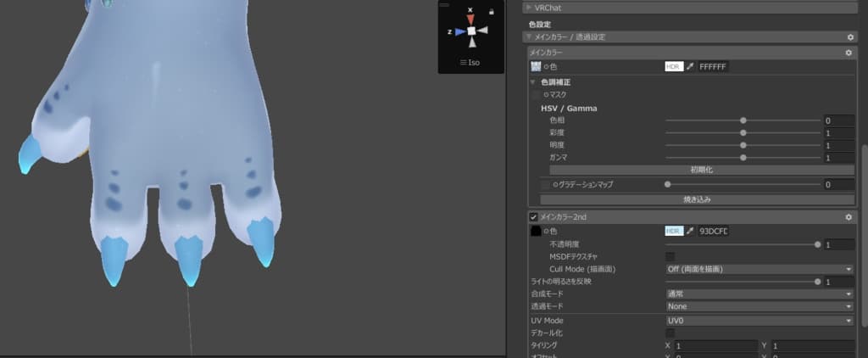The height and width of the screenshot is (358, 868).
Task: Pick color with the メインカラー eyedropper
Action: click(x=690, y=66)
